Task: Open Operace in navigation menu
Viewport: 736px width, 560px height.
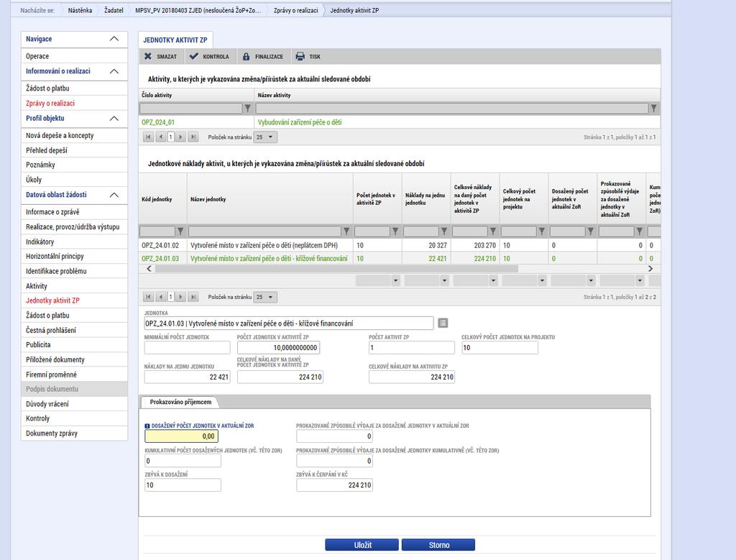Action: click(74, 56)
